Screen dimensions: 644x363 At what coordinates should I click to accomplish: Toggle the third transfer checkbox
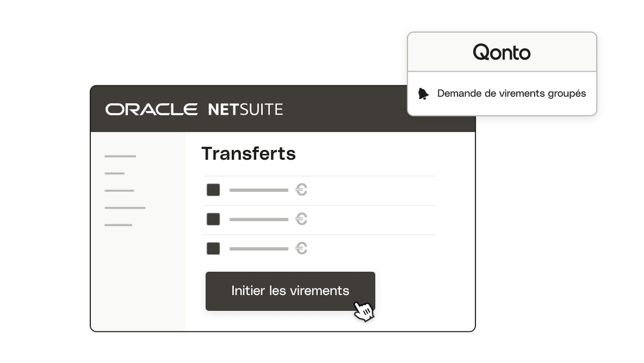[213, 248]
